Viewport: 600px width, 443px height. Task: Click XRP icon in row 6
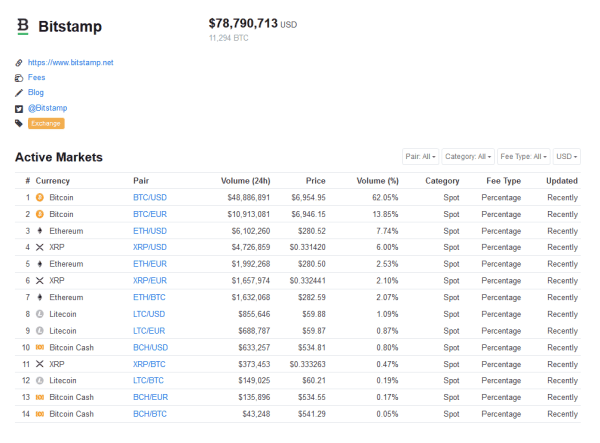pyautogui.click(x=39, y=281)
